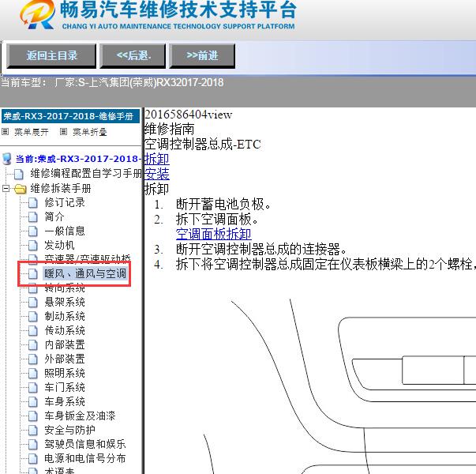Open 照明系统 tree item
Screen dimensions: 476x474
pos(65,373)
